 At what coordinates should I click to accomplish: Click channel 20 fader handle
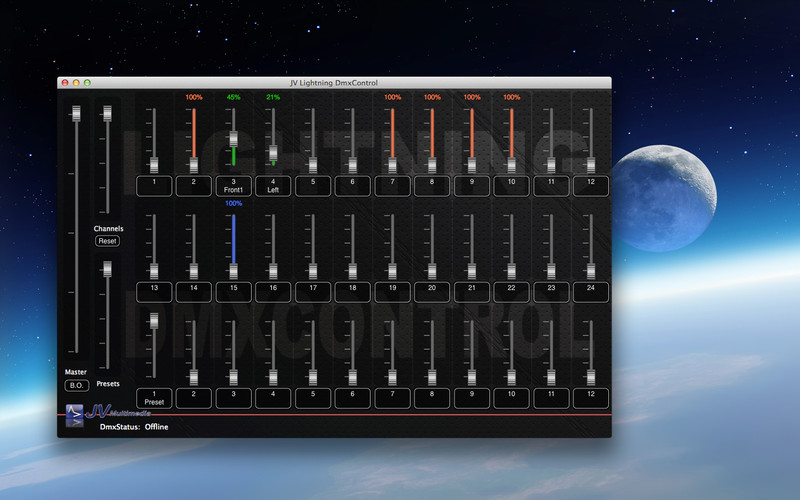(x=432, y=271)
